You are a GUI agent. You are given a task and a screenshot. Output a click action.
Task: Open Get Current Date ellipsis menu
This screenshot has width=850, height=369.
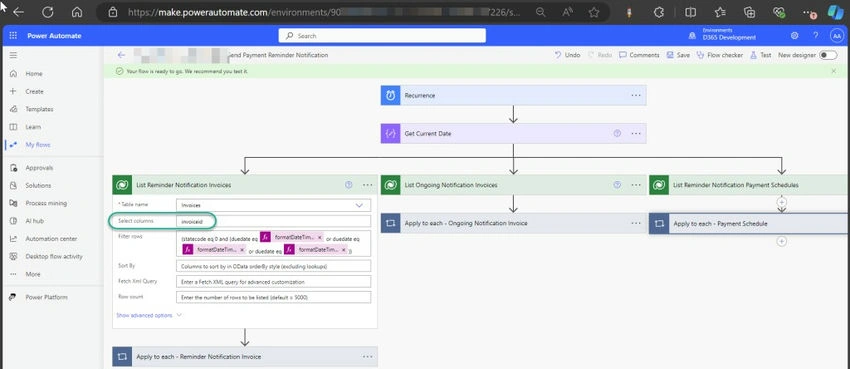pos(636,133)
